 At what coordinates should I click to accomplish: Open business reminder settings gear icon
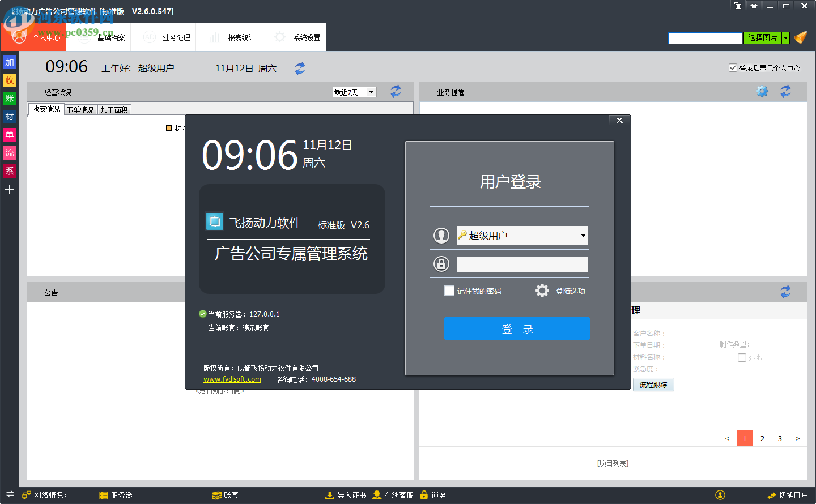tap(762, 91)
